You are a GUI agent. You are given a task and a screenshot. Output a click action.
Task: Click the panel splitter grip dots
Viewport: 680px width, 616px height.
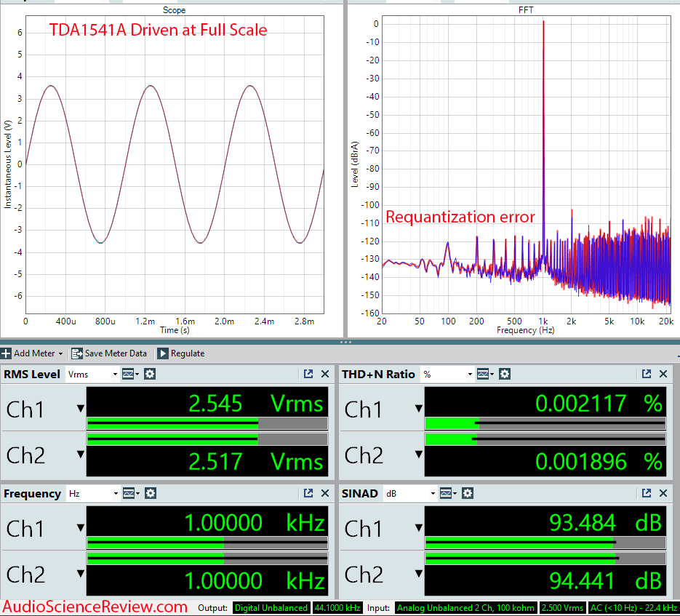(345, 343)
